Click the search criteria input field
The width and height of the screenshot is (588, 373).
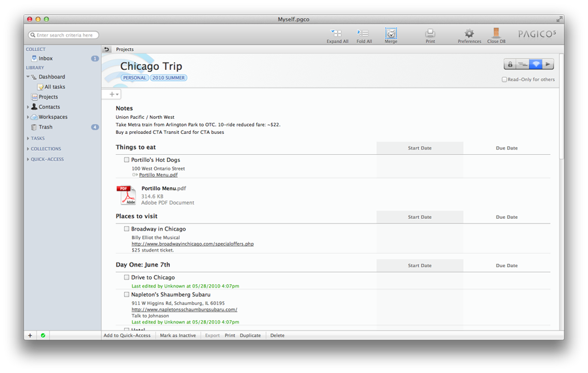pos(63,35)
